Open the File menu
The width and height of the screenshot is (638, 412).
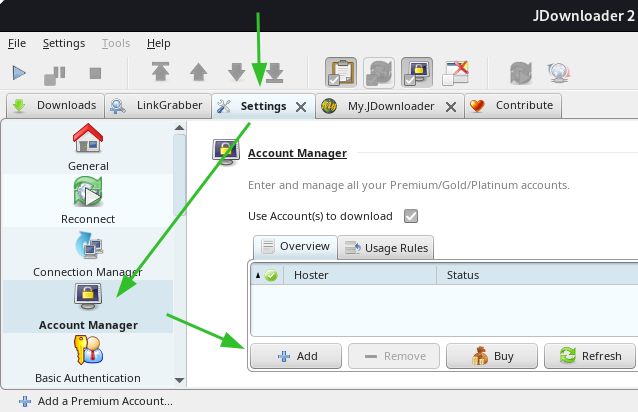point(17,43)
